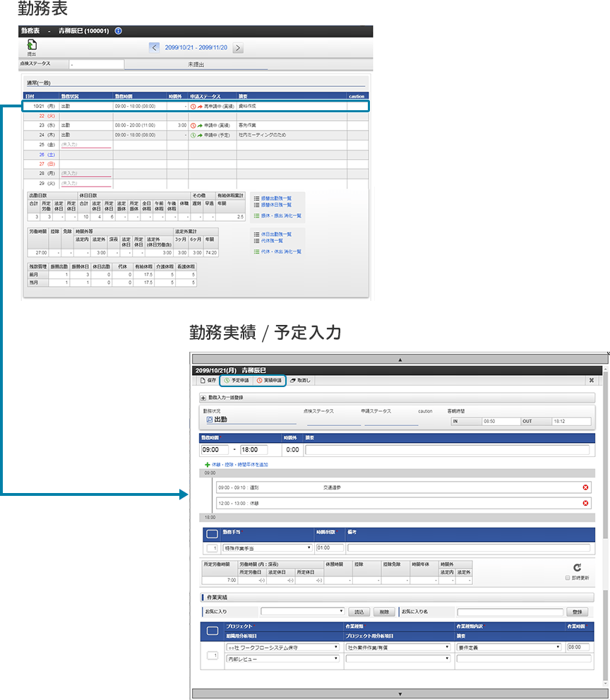Click the 2099/10/21 - 2099/11/20 period link
The height and width of the screenshot is (700, 610).
[x=196, y=47]
